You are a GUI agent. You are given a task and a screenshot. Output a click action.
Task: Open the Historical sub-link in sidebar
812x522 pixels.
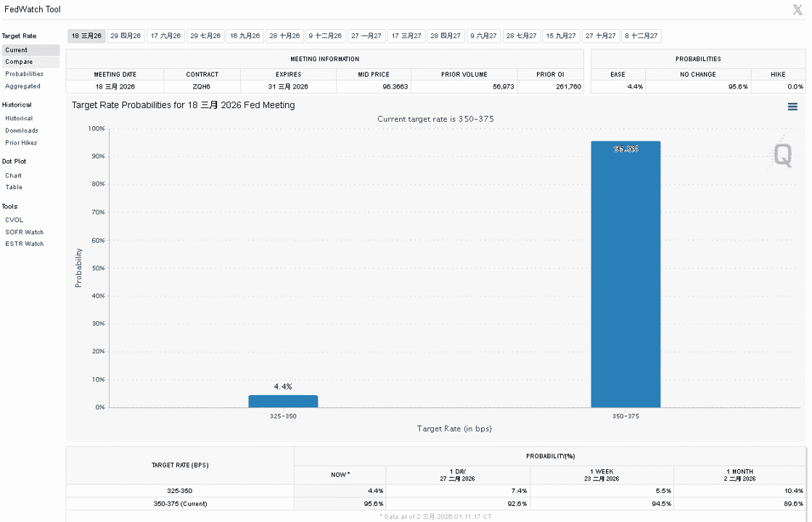(19, 118)
